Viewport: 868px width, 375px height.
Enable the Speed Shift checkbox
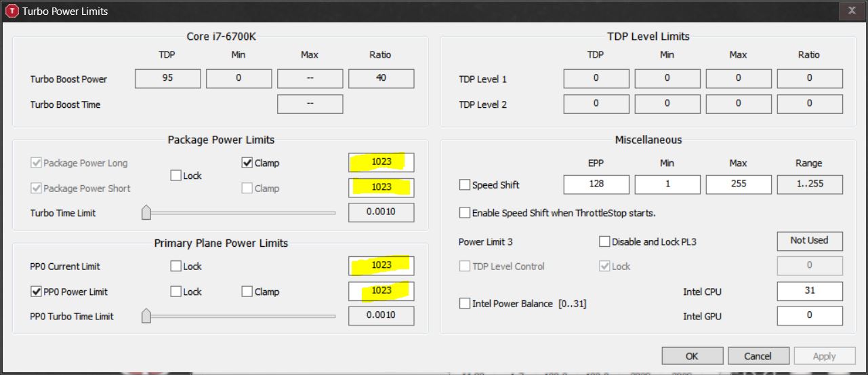tap(465, 184)
